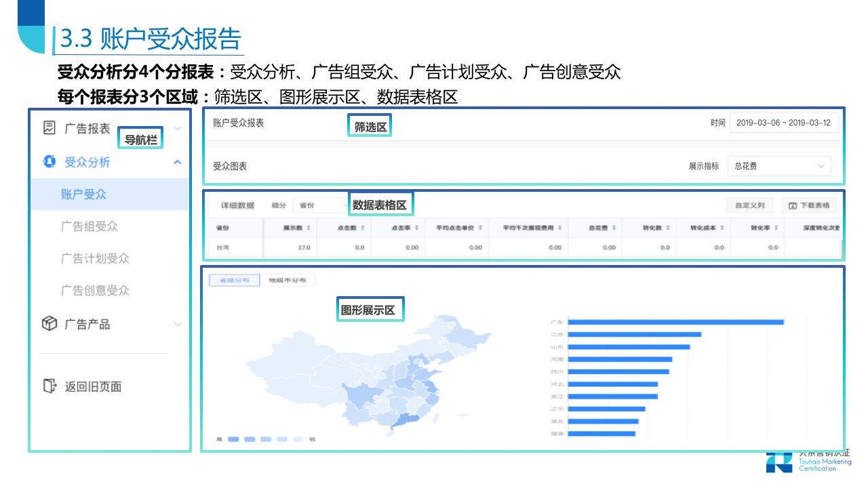The height and width of the screenshot is (488, 868).
Task: Open the 展示指标 总花费 dropdown
Action: pos(778,166)
